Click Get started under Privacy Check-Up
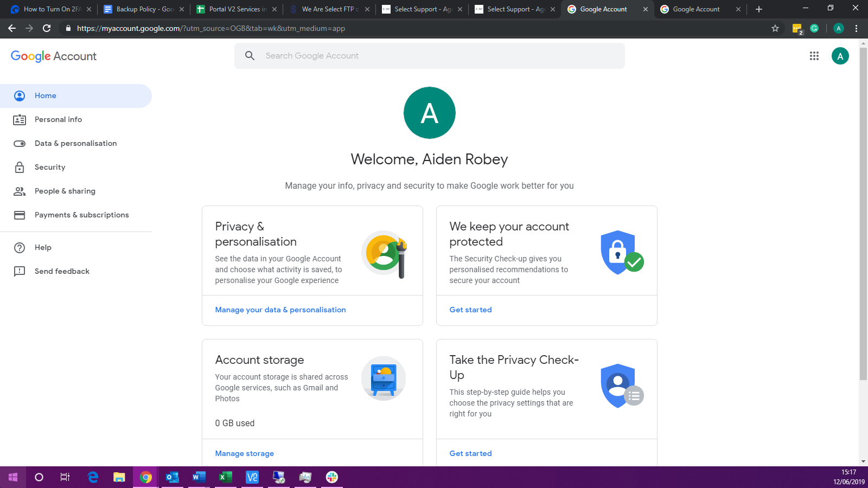This screenshot has height=488, width=868. (x=470, y=454)
